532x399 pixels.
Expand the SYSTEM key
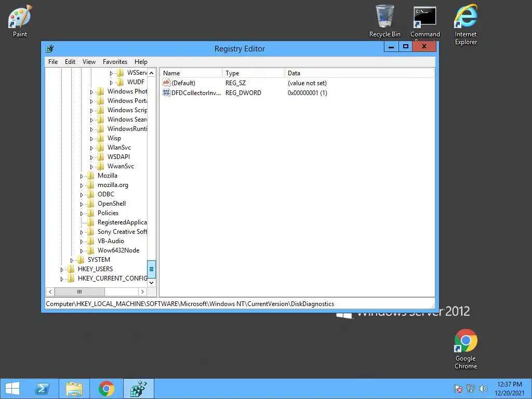click(x=72, y=260)
